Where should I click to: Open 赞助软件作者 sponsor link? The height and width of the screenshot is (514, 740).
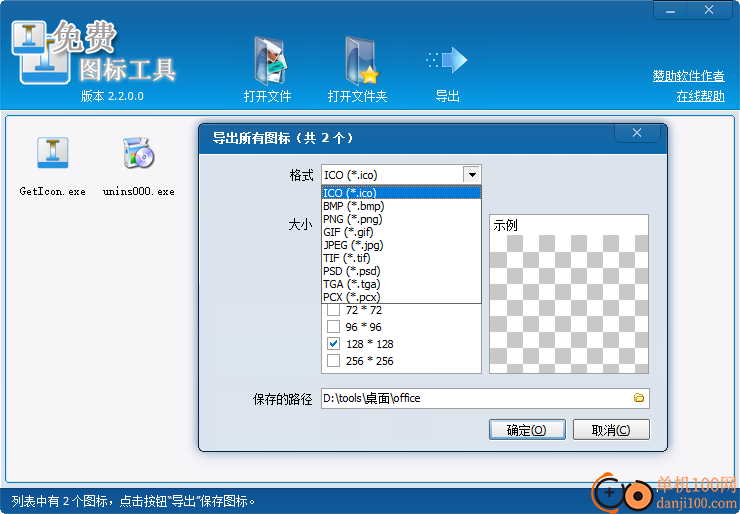(688, 76)
